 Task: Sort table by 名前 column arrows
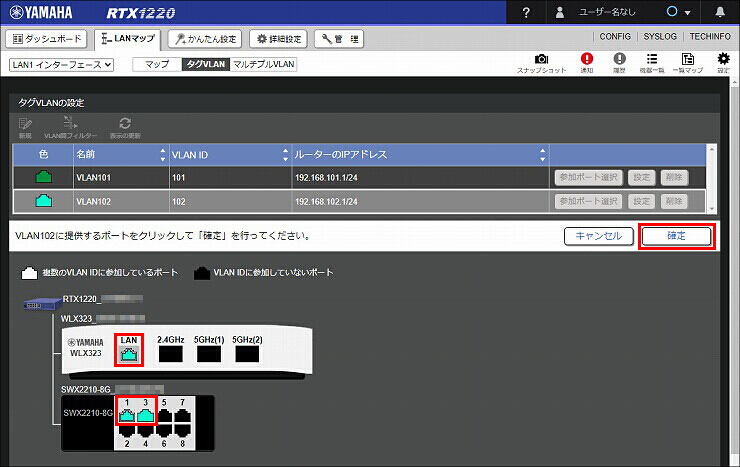tap(163, 155)
